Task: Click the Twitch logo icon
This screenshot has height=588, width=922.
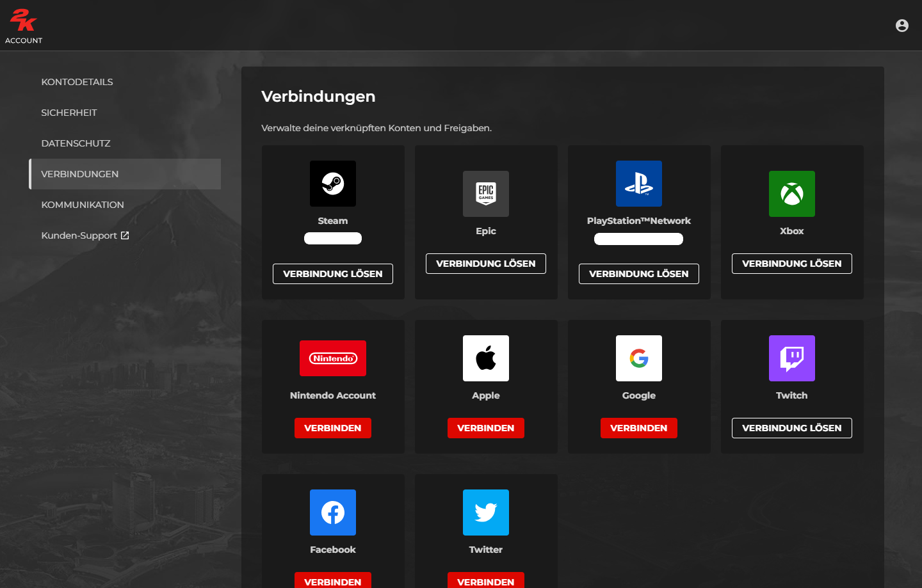Action: 792,358
